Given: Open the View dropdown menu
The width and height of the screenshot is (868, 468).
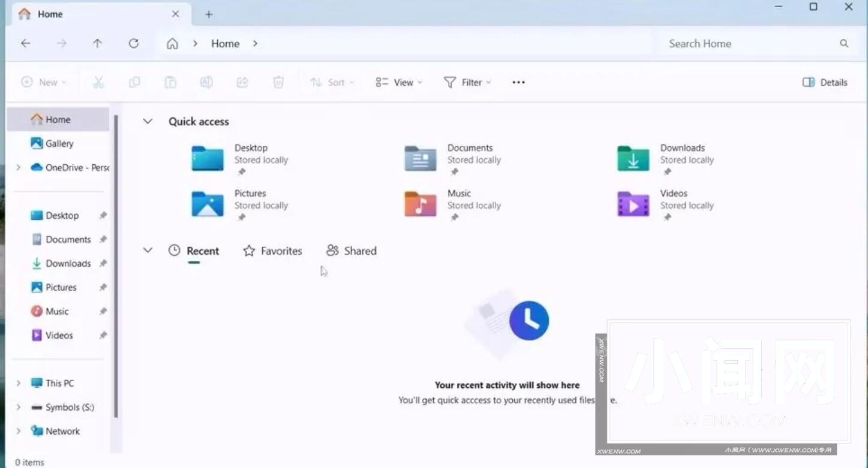Looking at the screenshot, I should (399, 82).
